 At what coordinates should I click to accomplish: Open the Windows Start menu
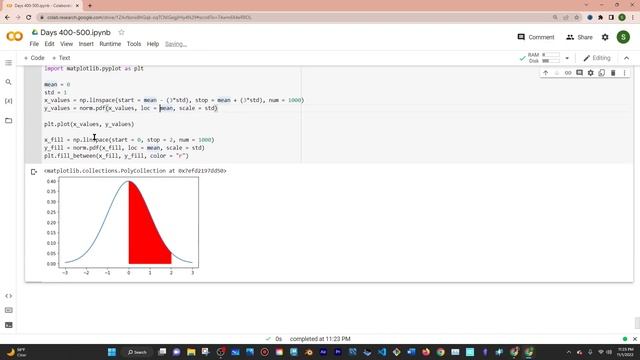[x=112, y=352]
